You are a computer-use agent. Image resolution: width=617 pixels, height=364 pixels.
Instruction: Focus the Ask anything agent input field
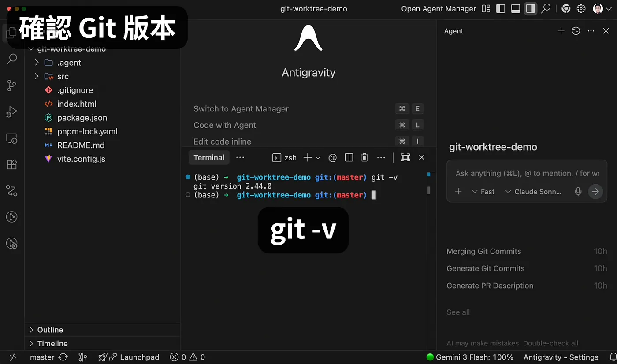coord(527,173)
